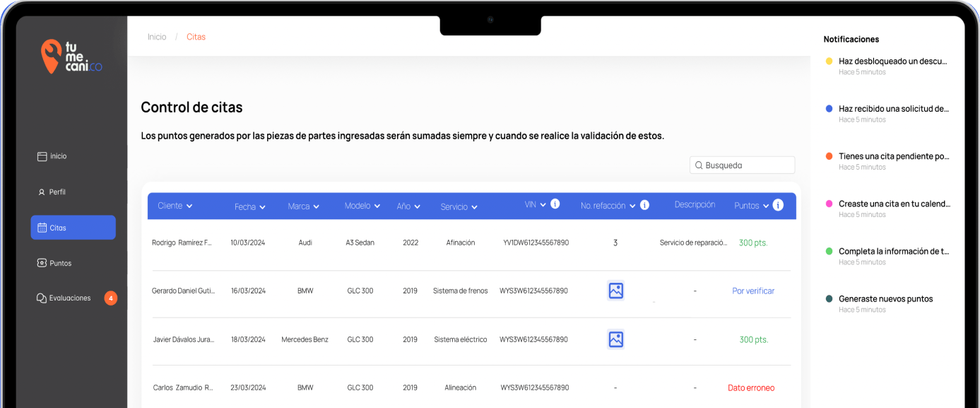Open the Marca column filter dropdown
This screenshot has height=408, width=980.
[x=316, y=206]
